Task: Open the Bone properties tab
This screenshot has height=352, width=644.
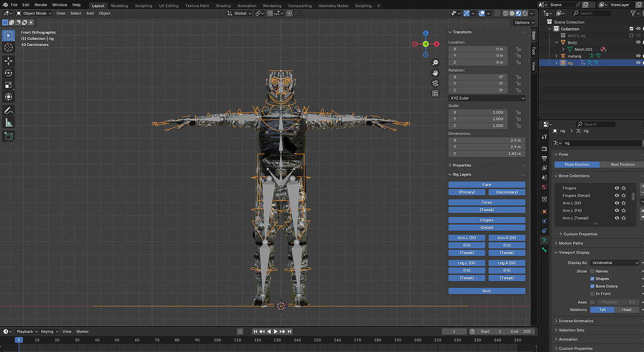Action: pyautogui.click(x=544, y=250)
